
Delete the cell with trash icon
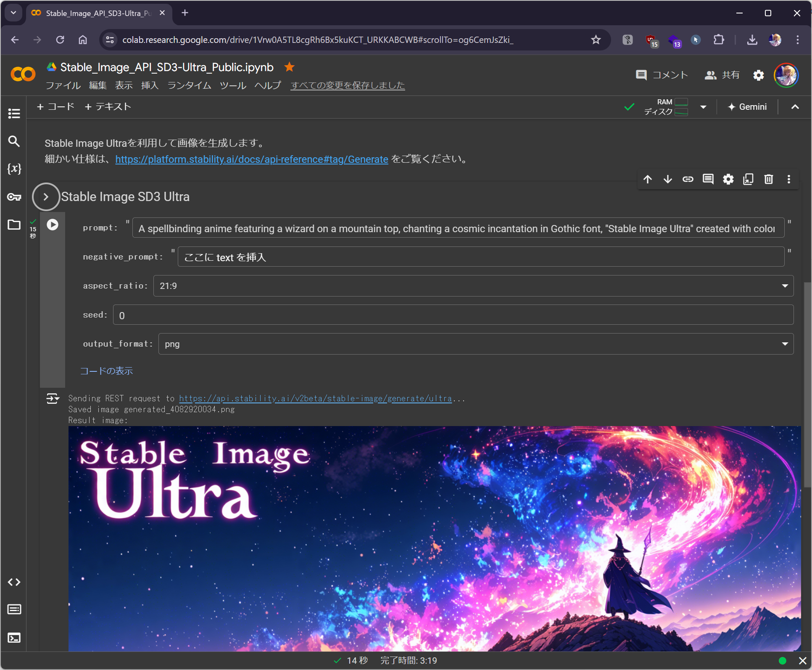[768, 179]
